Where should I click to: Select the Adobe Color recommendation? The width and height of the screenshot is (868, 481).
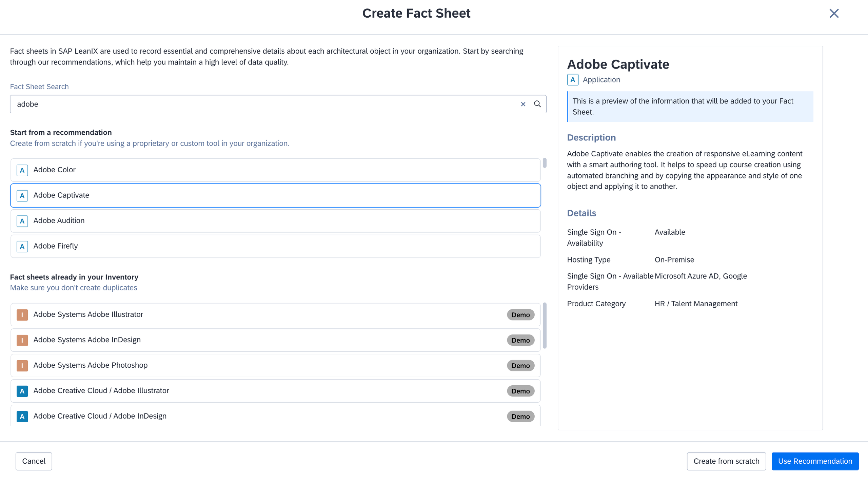coord(275,170)
